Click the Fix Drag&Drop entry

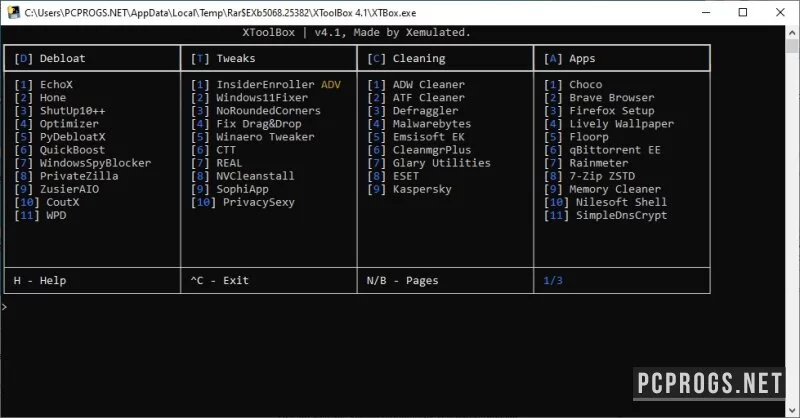pyautogui.click(x=246, y=124)
